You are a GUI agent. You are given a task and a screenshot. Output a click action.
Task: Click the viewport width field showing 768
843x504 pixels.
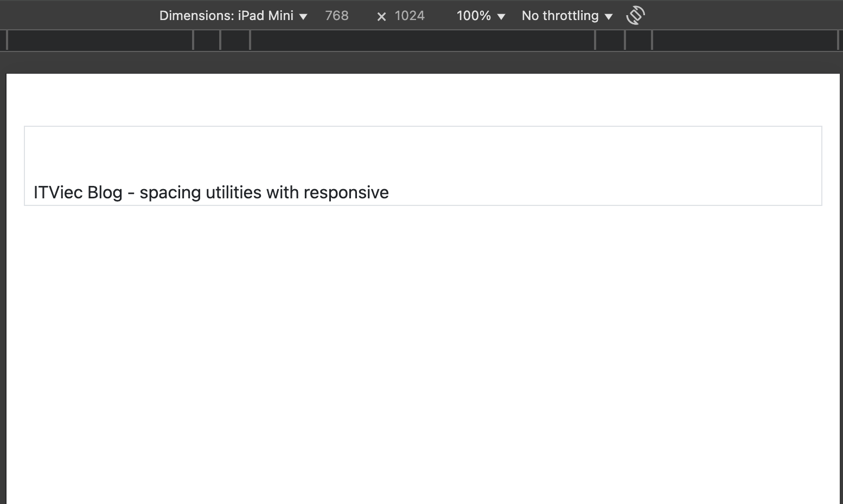click(337, 16)
